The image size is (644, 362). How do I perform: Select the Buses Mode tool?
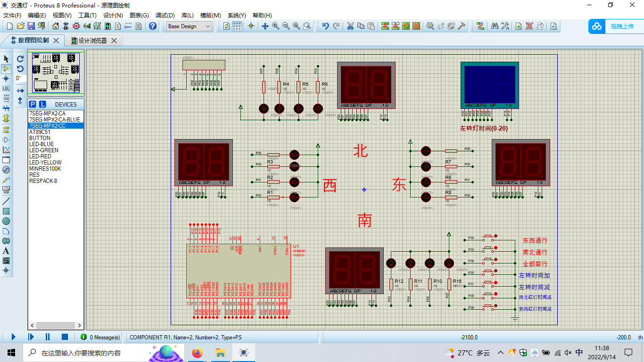click(x=6, y=108)
